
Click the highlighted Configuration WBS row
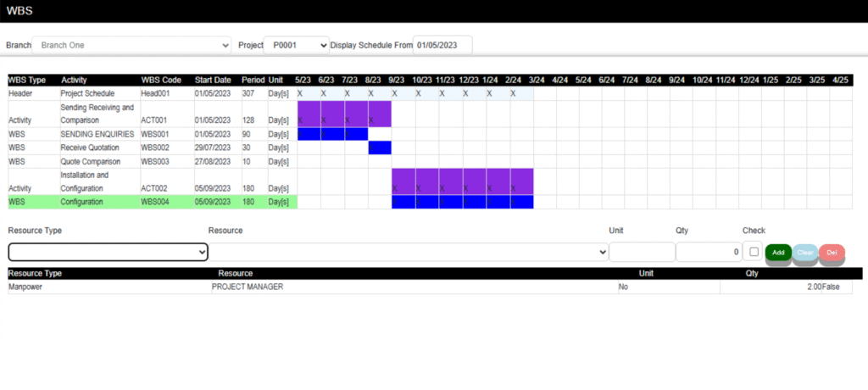coord(81,202)
